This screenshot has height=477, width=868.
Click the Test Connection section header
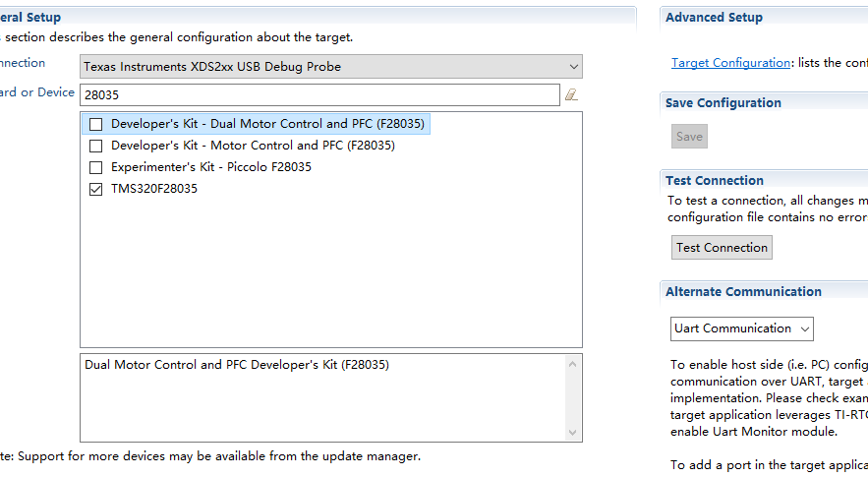[715, 181]
